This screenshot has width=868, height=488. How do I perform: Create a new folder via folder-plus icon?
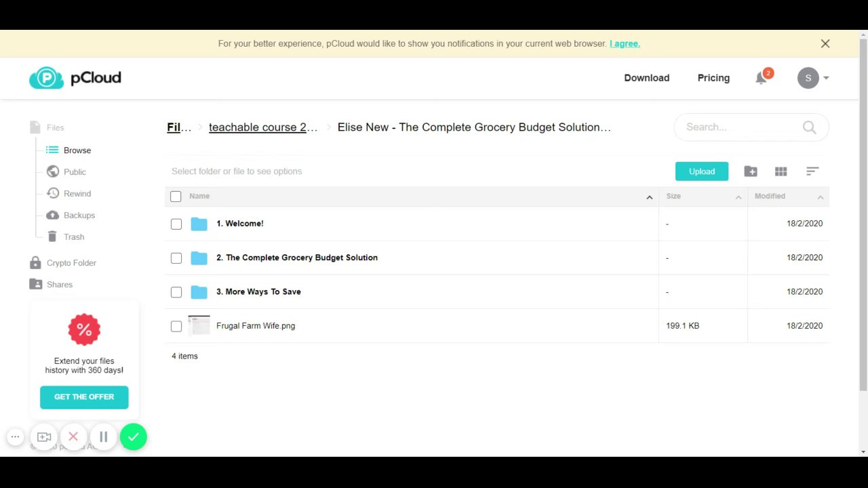[751, 171]
